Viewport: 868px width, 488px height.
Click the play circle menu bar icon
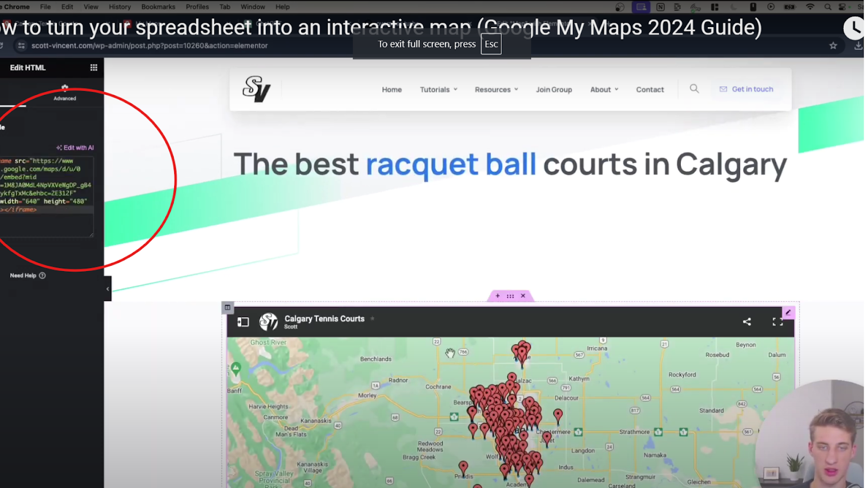(771, 7)
